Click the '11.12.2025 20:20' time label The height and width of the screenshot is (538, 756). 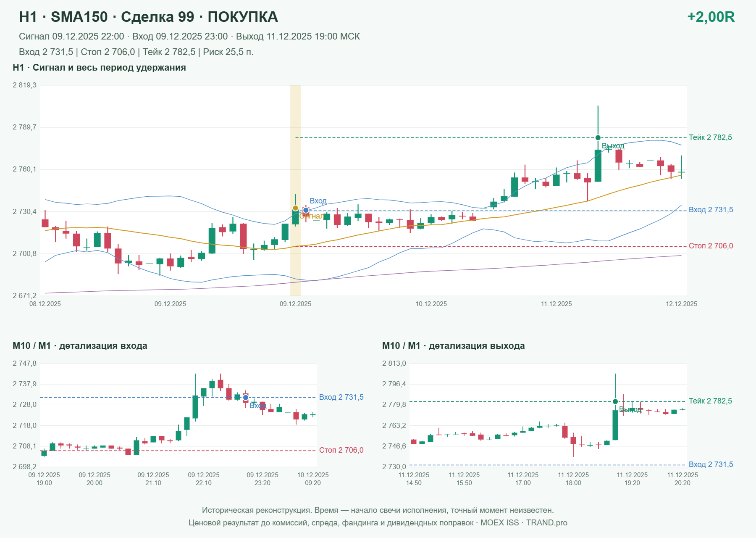pyautogui.click(x=682, y=479)
